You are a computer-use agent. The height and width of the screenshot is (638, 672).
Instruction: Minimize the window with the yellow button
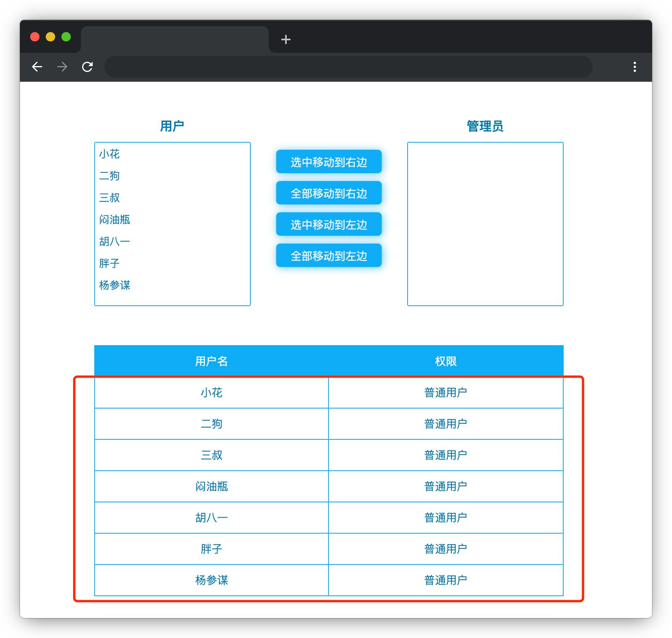tap(50, 37)
